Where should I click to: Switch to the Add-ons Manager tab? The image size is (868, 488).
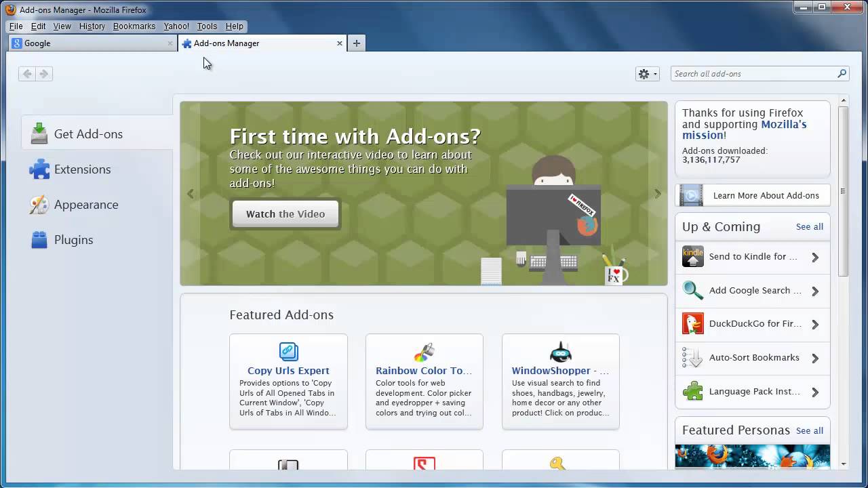[x=262, y=43]
